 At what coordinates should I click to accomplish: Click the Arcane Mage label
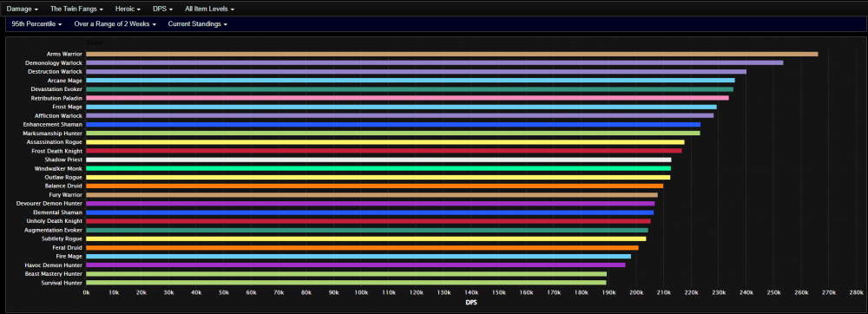point(65,81)
